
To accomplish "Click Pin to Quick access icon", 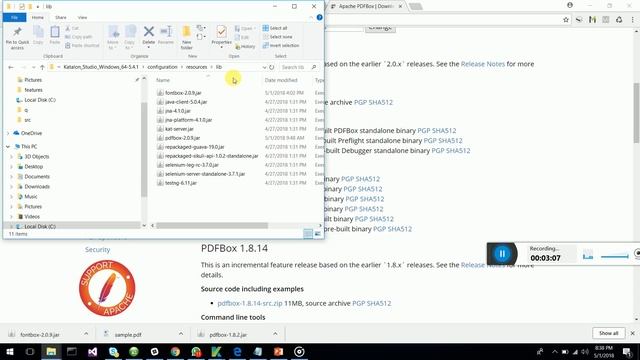I will pos(17,32).
